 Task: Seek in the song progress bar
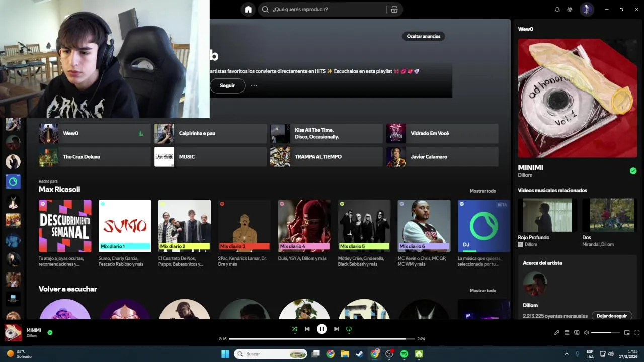click(322, 339)
